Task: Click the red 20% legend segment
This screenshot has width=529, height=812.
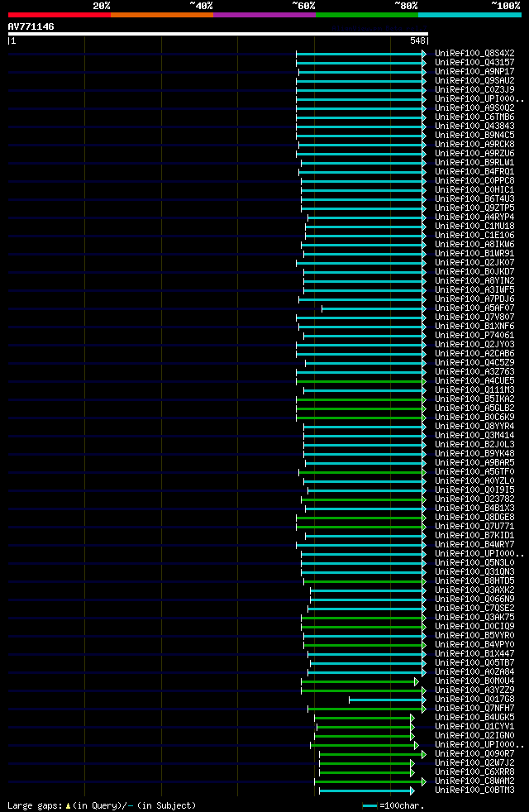Action: [60, 15]
